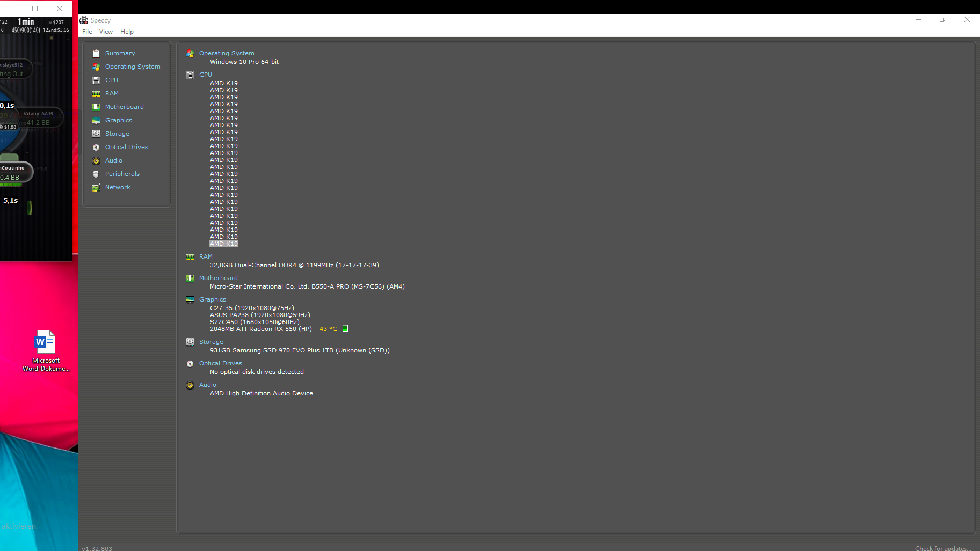Click AMD High Definition Audio Device text
980x551 pixels.
[262, 393]
